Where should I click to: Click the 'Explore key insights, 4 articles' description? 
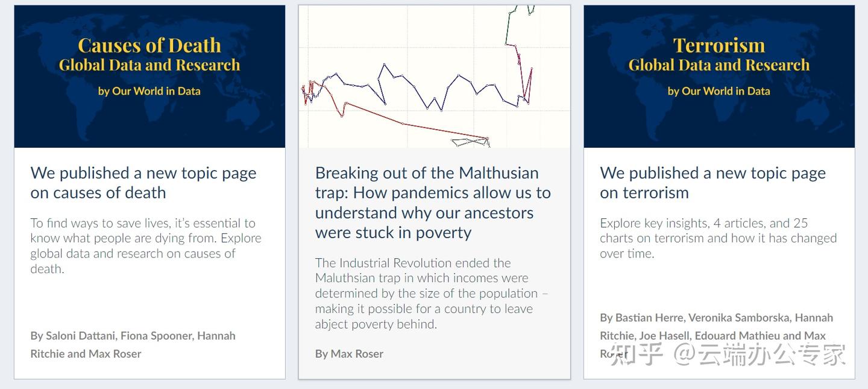(718, 238)
